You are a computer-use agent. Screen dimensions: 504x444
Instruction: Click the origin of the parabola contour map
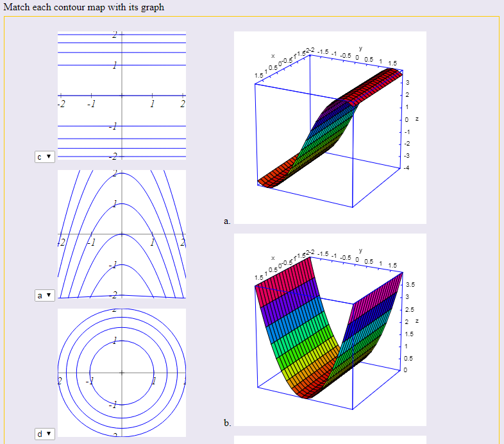click(x=122, y=234)
